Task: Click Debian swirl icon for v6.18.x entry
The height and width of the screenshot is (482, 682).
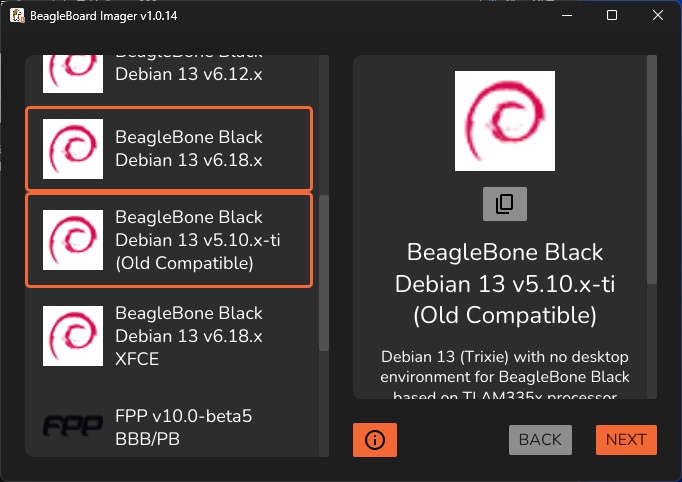Action: pos(73,149)
